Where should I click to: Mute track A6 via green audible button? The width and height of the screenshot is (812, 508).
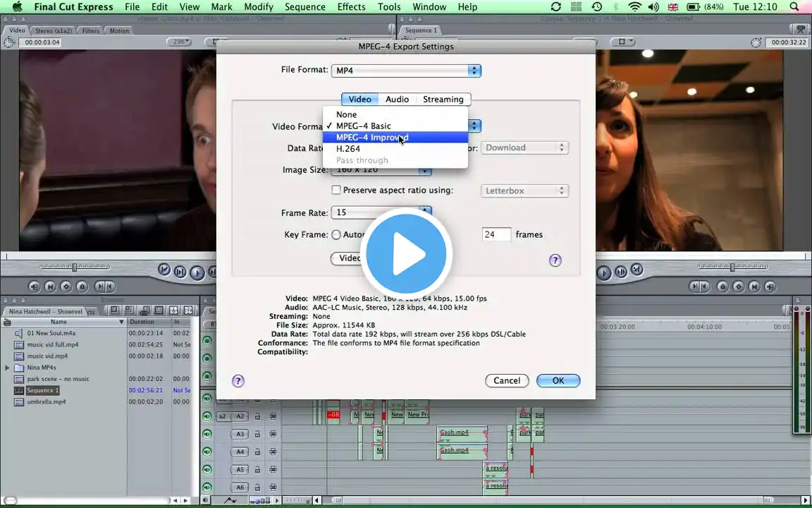tap(207, 488)
